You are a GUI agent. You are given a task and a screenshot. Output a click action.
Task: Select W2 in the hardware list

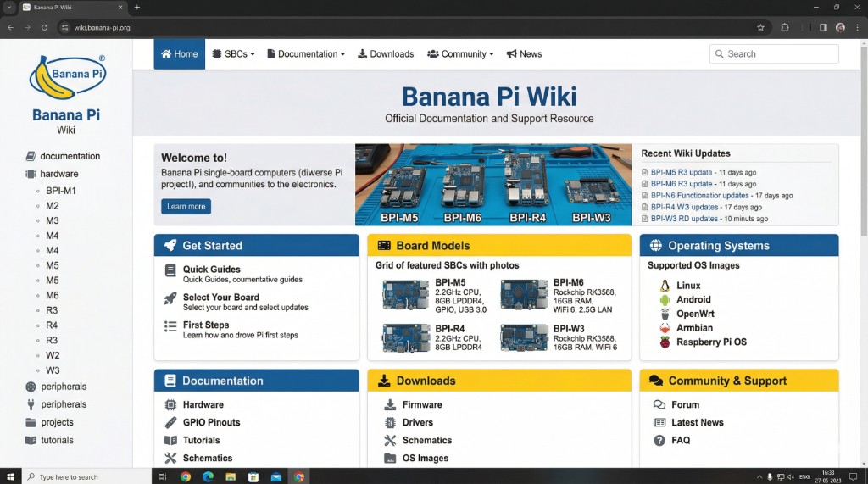pyautogui.click(x=53, y=355)
